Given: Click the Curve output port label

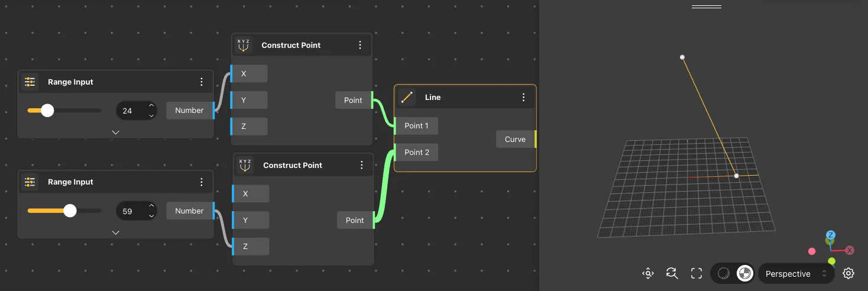Looking at the screenshot, I should click(515, 140).
